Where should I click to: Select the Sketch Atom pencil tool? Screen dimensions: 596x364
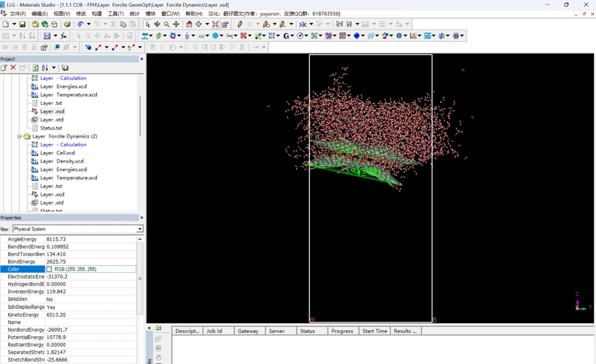(240, 24)
